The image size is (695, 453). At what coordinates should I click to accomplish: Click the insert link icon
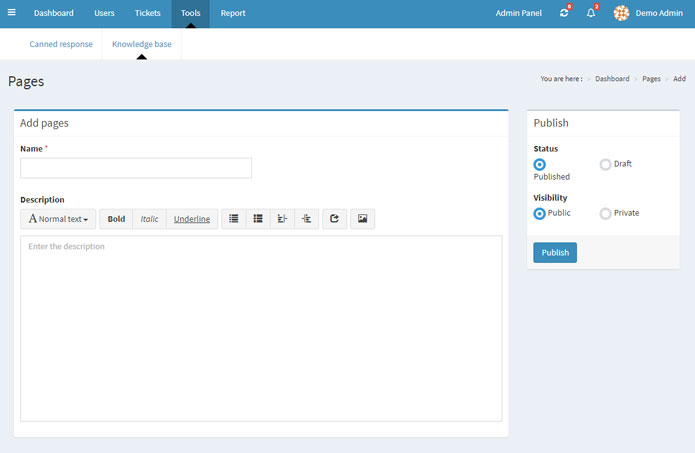334,219
